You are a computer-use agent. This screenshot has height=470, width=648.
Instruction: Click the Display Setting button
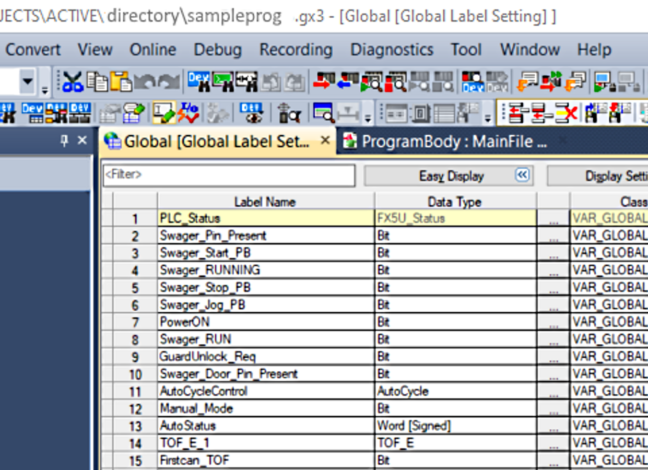pyautogui.click(x=607, y=176)
